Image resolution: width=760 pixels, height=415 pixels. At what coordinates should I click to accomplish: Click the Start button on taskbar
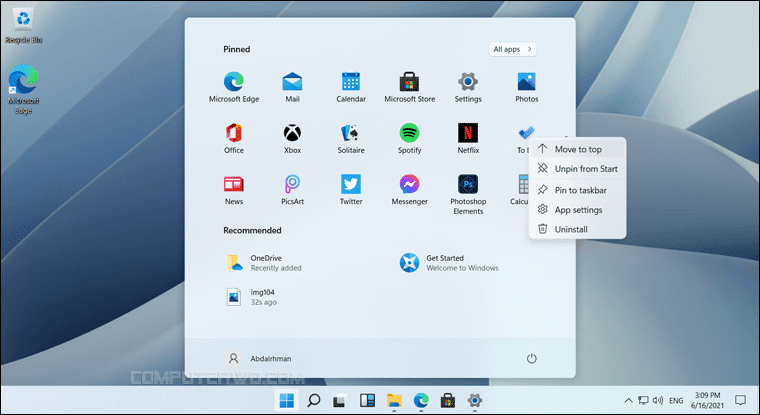(x=286, y=400)
